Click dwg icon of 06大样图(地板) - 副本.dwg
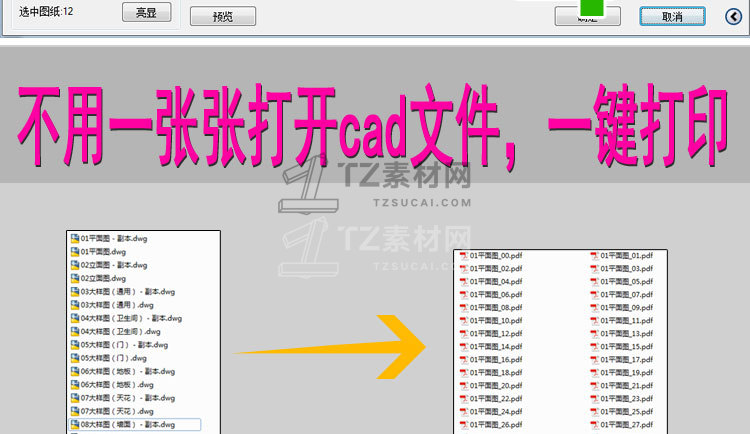The height and width of the screenshot is (434, 750). (75, 371)
